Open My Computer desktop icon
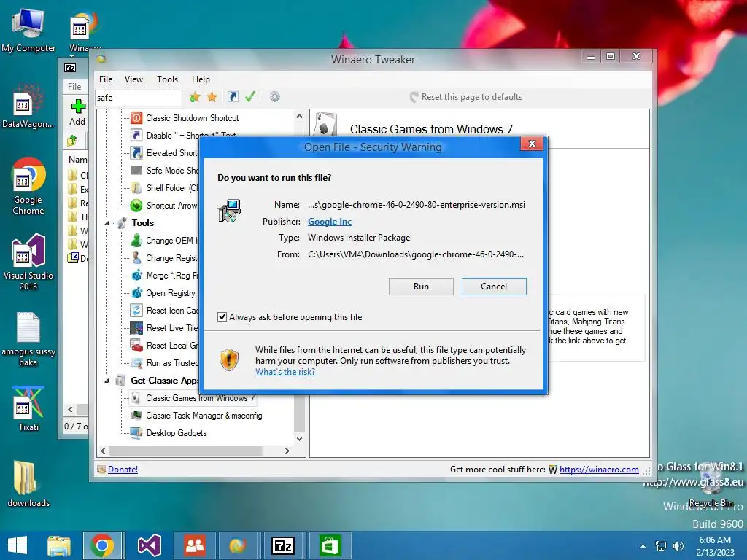The image size is (747, 560). [28, 30]
